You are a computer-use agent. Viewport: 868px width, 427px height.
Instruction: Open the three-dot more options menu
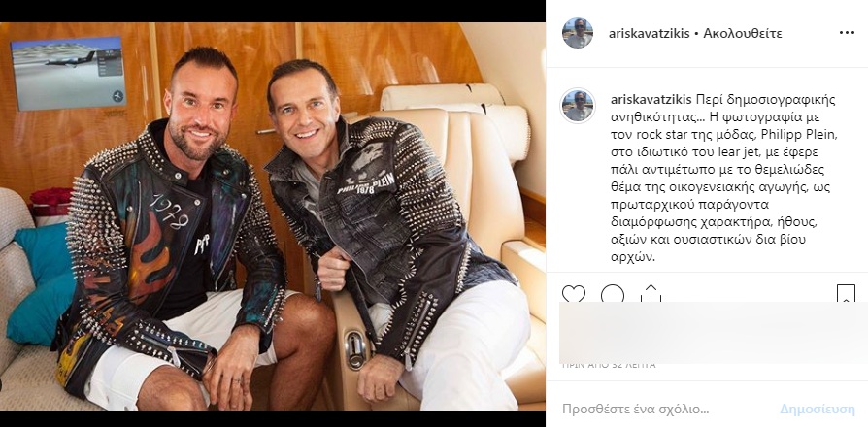click(x=847, y=33)
